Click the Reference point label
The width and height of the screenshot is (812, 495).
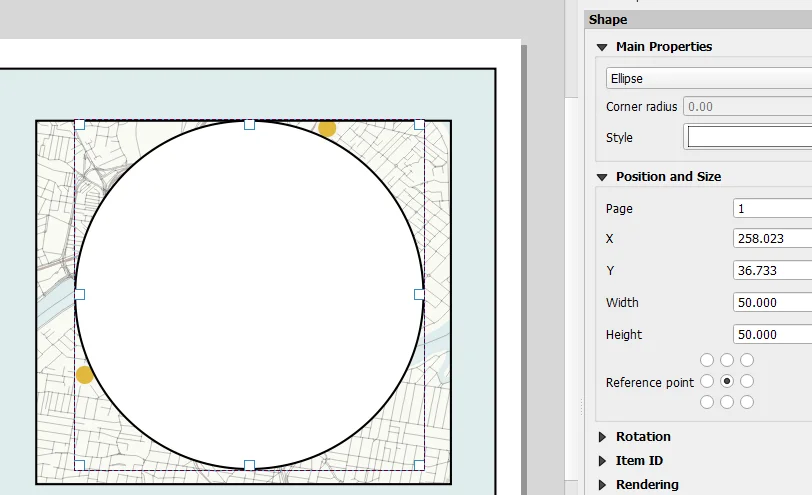click(x=649, y=383)
